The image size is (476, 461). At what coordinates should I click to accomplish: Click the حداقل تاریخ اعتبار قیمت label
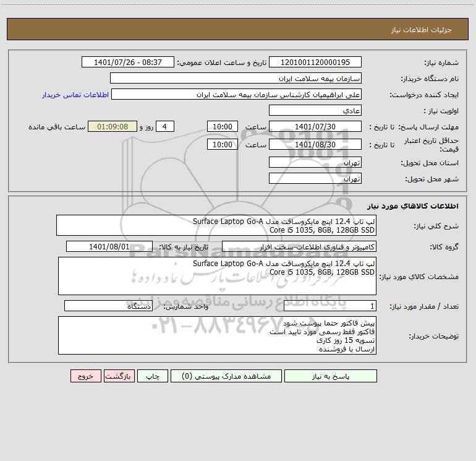pos(431,145)
